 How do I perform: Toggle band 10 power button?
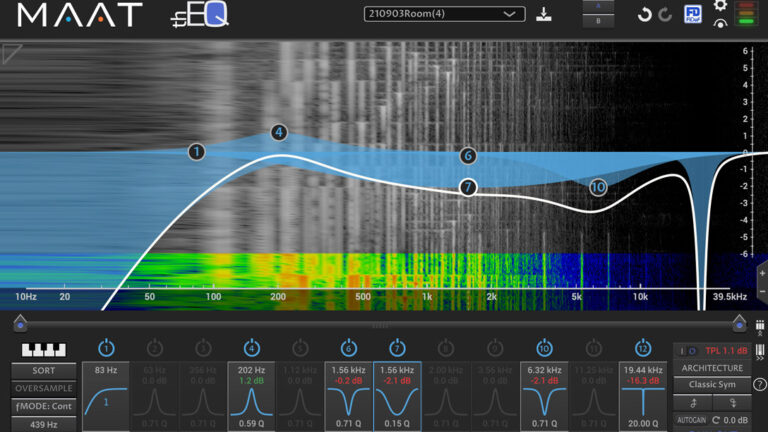pyautogui.click(x=544, y=348)
